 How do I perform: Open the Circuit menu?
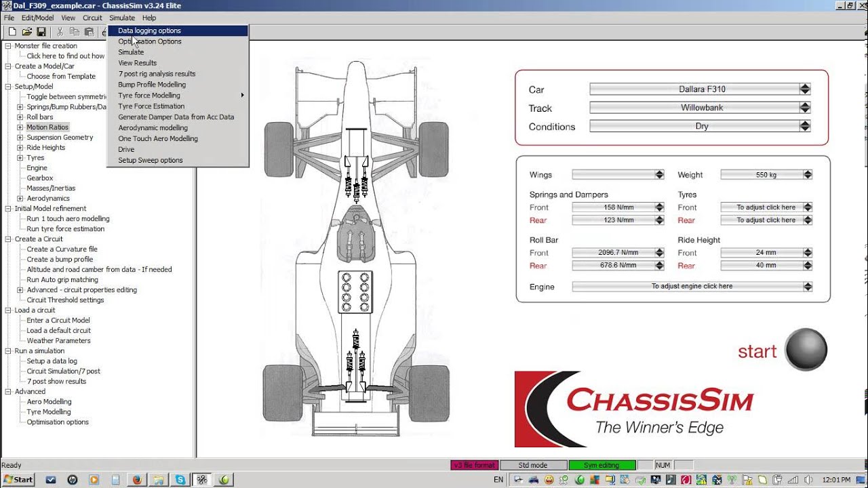(x=92, y=18)
